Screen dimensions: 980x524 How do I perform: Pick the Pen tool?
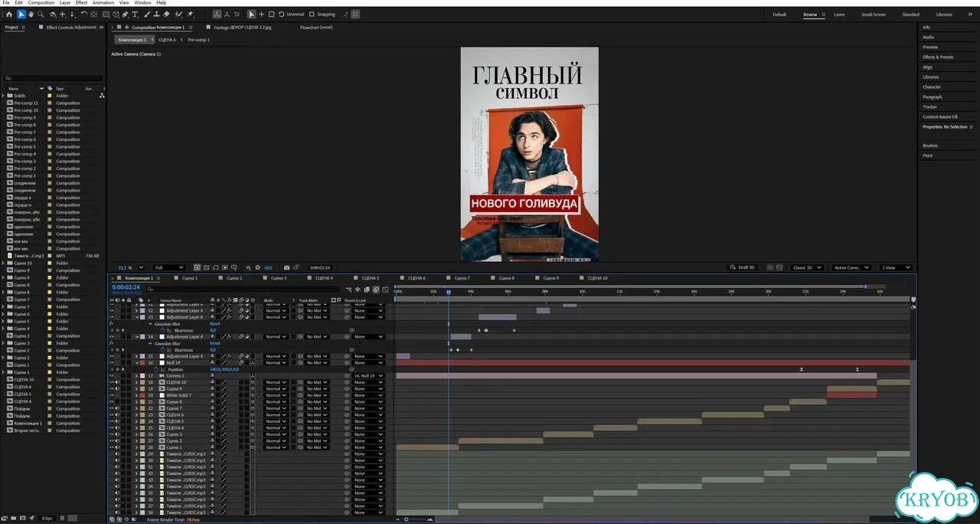point(126,15)
